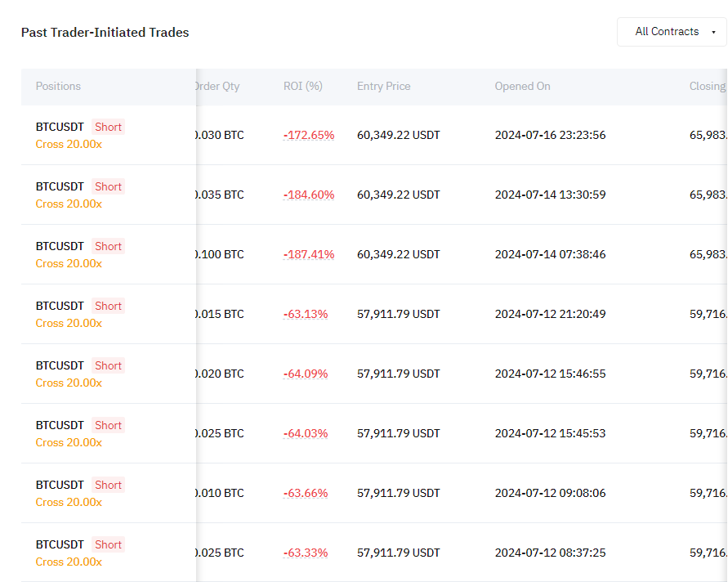The height and width of the screenshot is (582, 728).
Task: Click the -172.65% ROI value
Action: (x=309, y=135)
